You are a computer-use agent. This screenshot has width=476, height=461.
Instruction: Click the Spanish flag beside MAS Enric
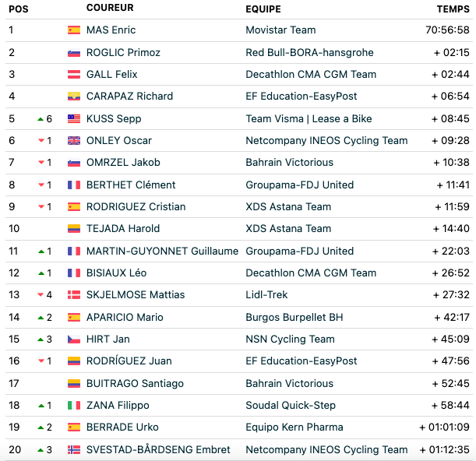point(74,30)
